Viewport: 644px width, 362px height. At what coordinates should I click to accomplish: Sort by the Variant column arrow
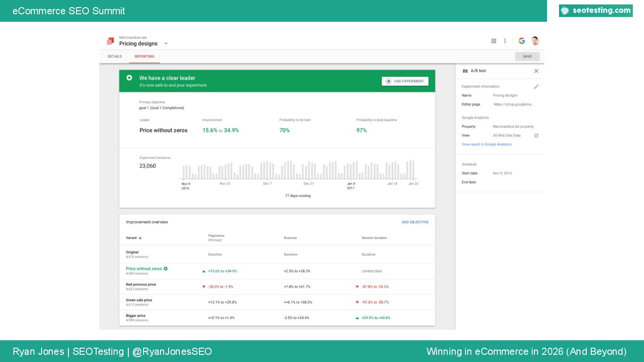click(140, 238)
